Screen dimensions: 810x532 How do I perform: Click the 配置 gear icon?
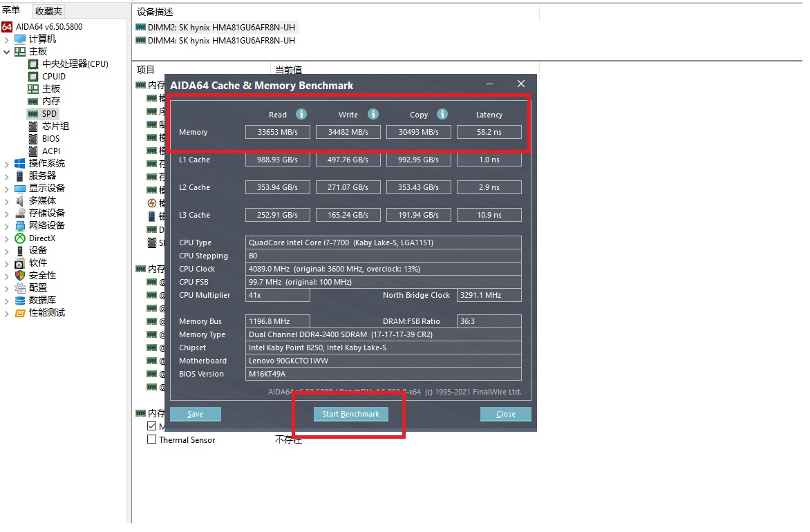point(20,287)
